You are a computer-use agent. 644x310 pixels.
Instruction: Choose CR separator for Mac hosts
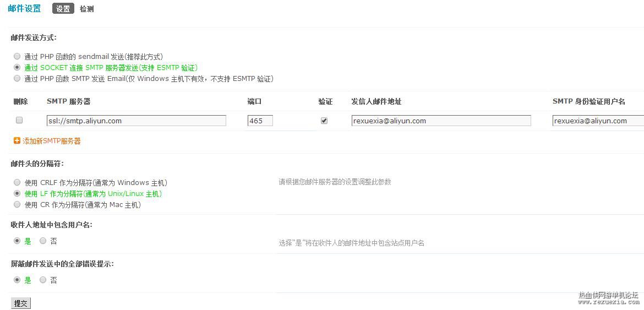click(17, 204)
